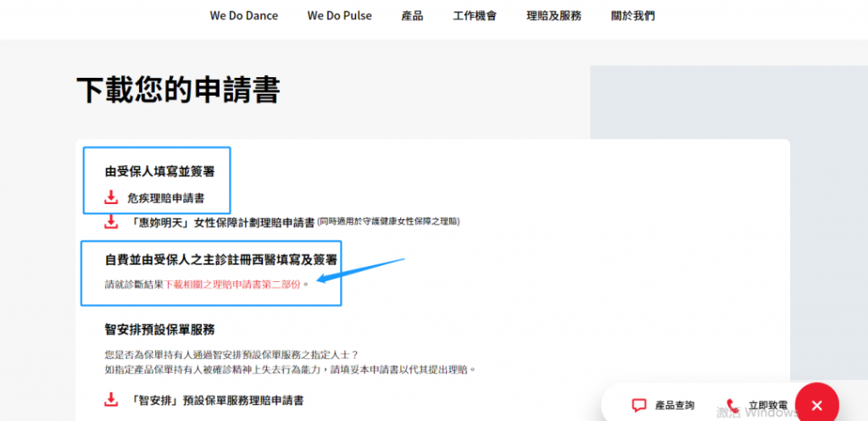This screenshot has height=421, width=868.
Task: Open the 工作機會 navigation menu
Action: [475, 15]
